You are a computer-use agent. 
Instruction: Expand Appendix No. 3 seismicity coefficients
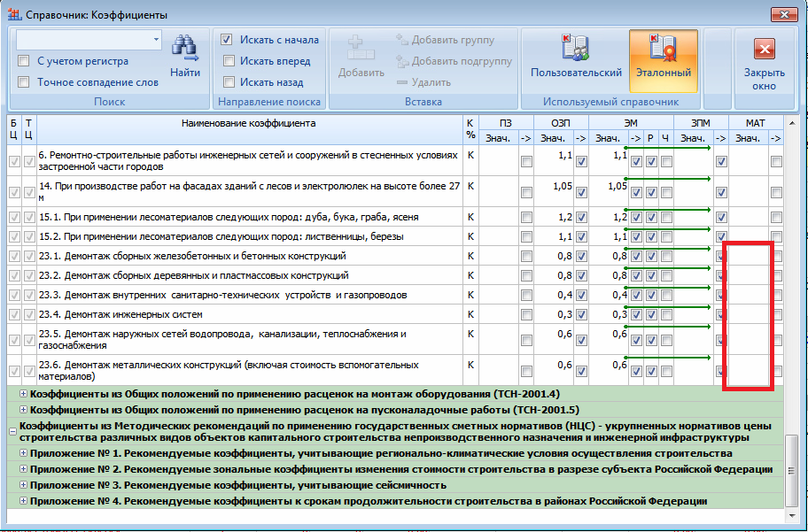(22, 485)
